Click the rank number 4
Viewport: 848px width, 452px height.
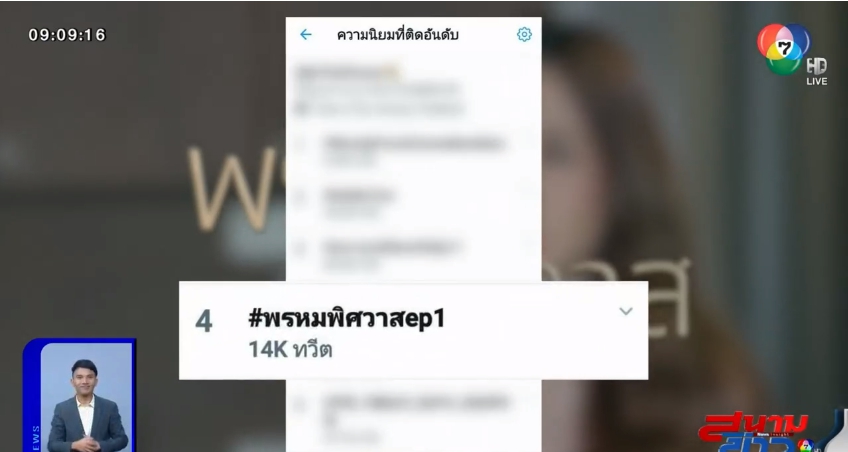(x=203, y=321)
